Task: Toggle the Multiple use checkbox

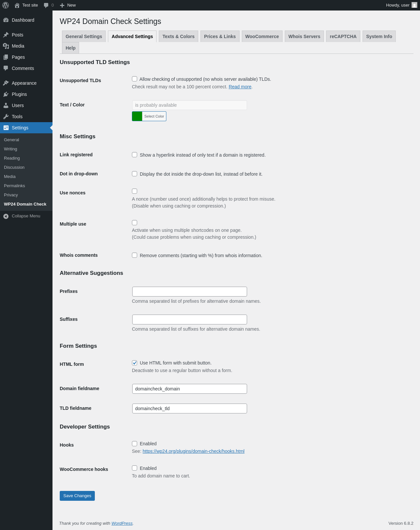Action: coord(135,223)
